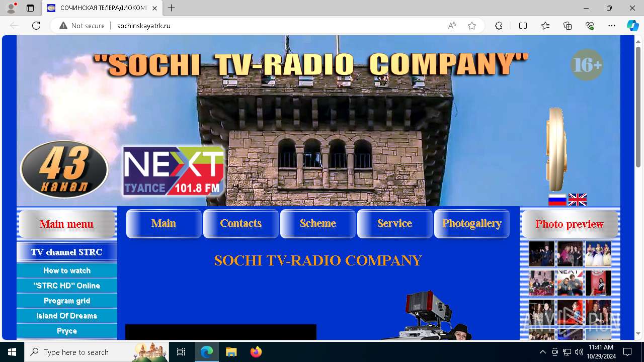
Task: Open the Island Of Dreams link
Action: [x=67, y=316]
